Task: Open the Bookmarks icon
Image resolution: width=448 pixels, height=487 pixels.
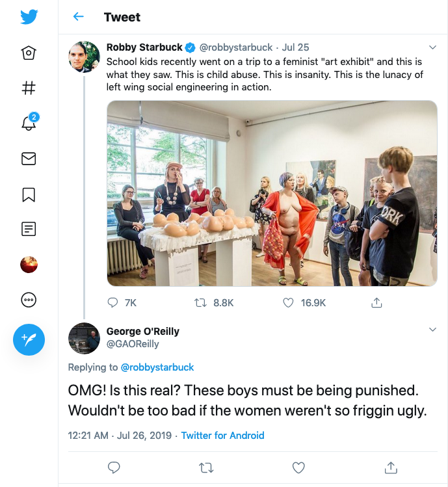Action: pos(29,194)
